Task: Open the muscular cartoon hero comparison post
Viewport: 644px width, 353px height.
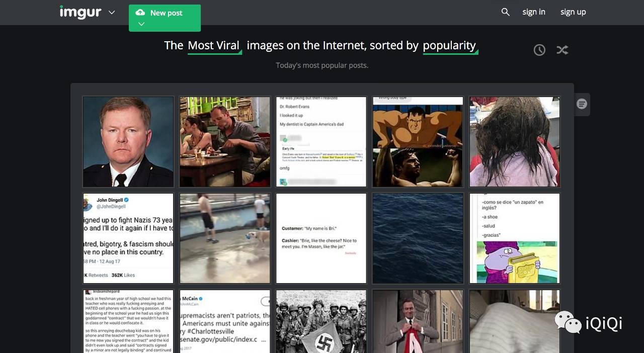Action: coord(418,142)
